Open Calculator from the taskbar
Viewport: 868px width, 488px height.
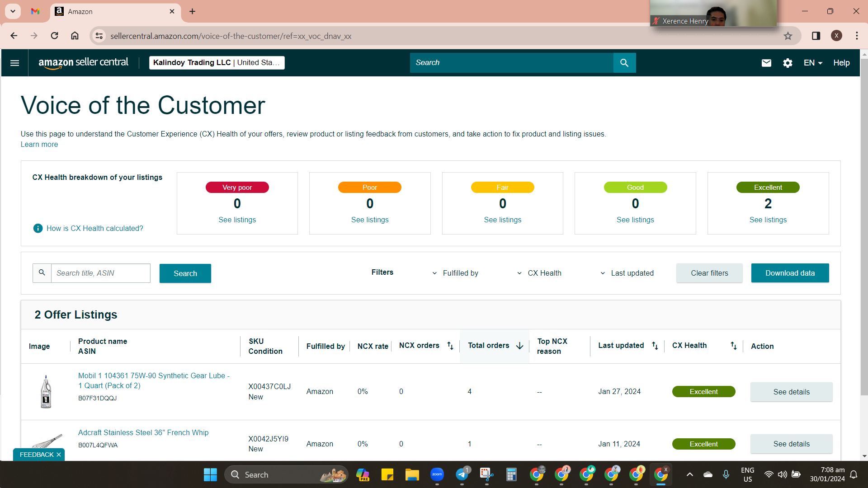511,475
